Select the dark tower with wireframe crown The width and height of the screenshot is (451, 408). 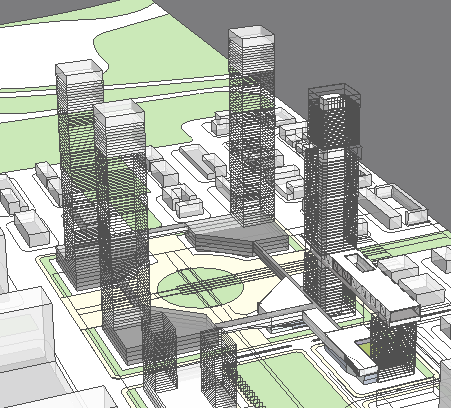click(x=331, y=200)
